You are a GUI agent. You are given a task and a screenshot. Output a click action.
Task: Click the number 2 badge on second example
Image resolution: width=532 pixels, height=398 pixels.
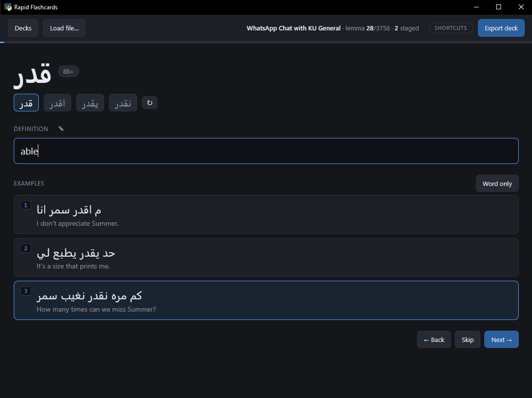coord(26,248)
